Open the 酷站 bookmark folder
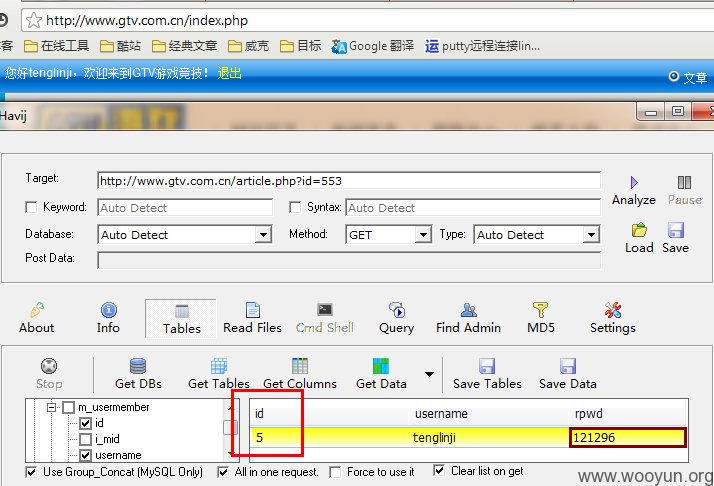714x486 pixels. pos(120,46)
